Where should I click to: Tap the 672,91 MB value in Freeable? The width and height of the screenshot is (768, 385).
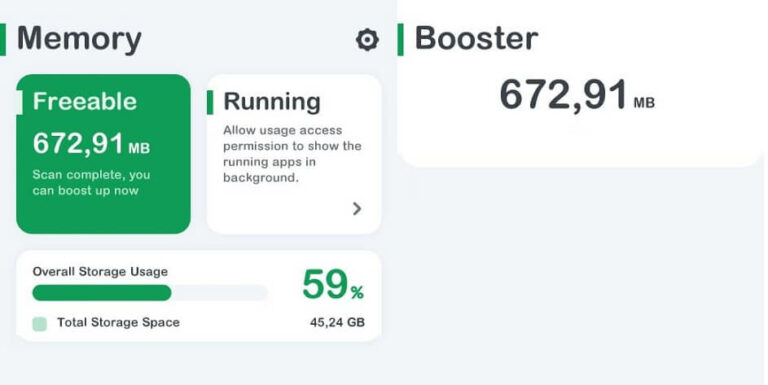pos(91,144)
